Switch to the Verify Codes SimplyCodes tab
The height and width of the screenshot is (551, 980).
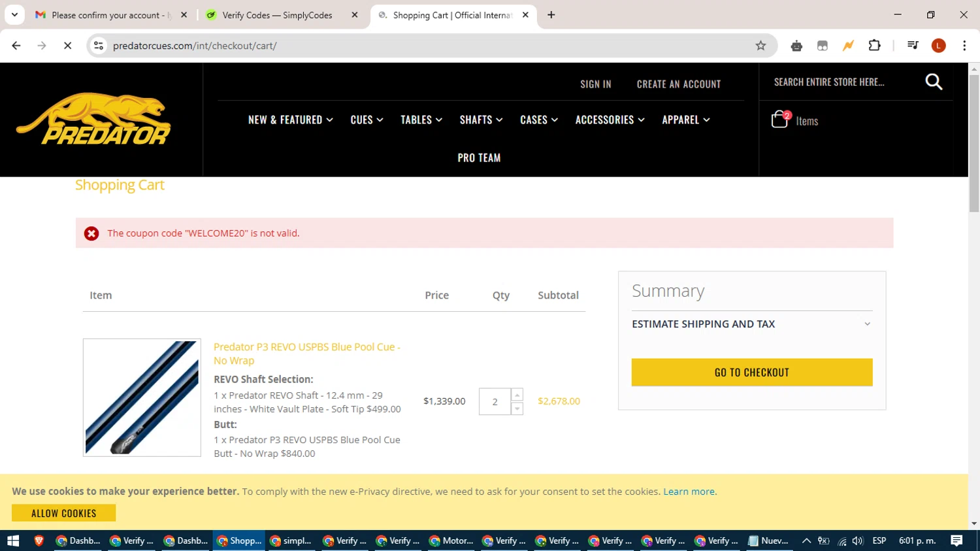tap(282, 15)
